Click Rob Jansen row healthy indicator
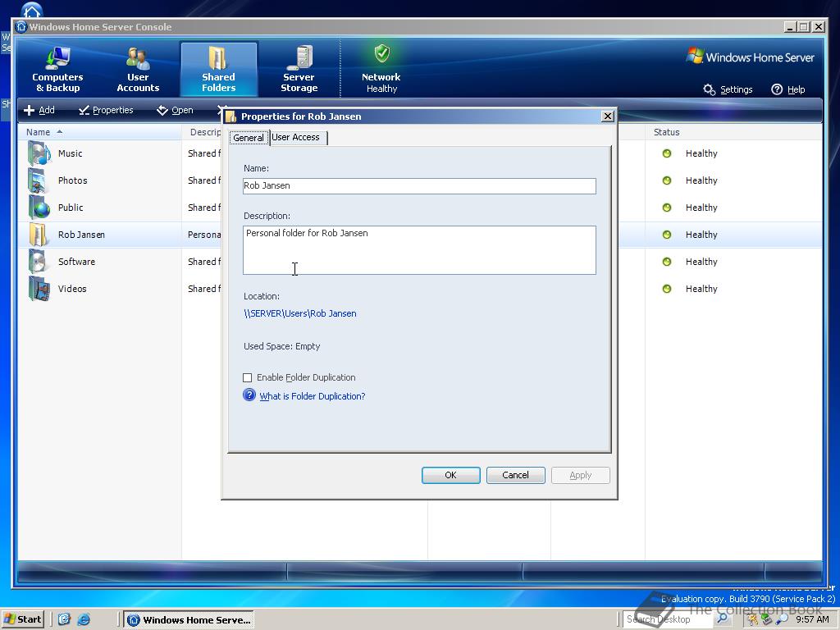 click(x=666, y=235)
